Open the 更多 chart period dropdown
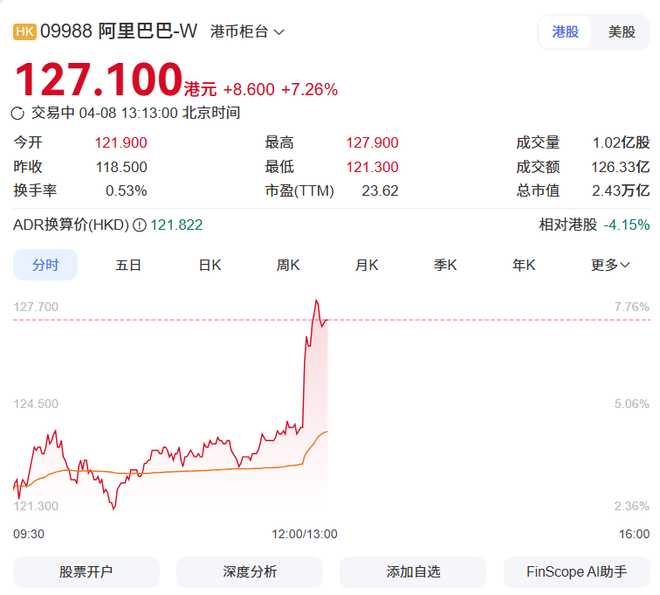Image resolution: width=660 pixels, height=595 pixels. click(x=610, y=265)
